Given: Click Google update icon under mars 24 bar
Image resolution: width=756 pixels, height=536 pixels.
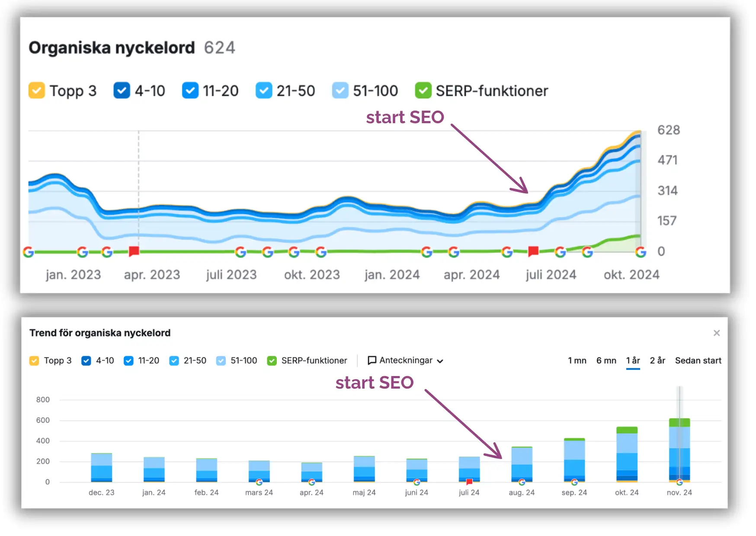Looking at the screenshot, I should (259, 482).
